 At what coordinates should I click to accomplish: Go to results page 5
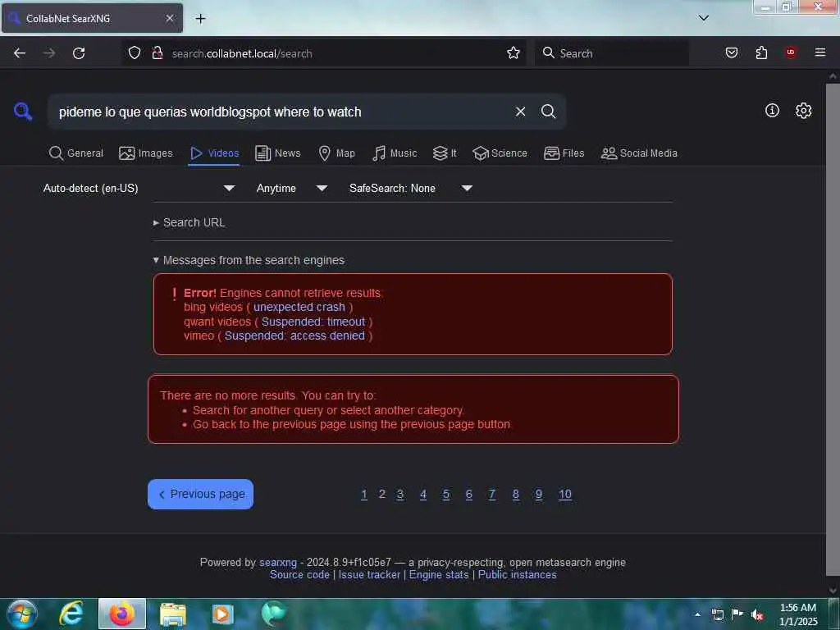point(445,494)
